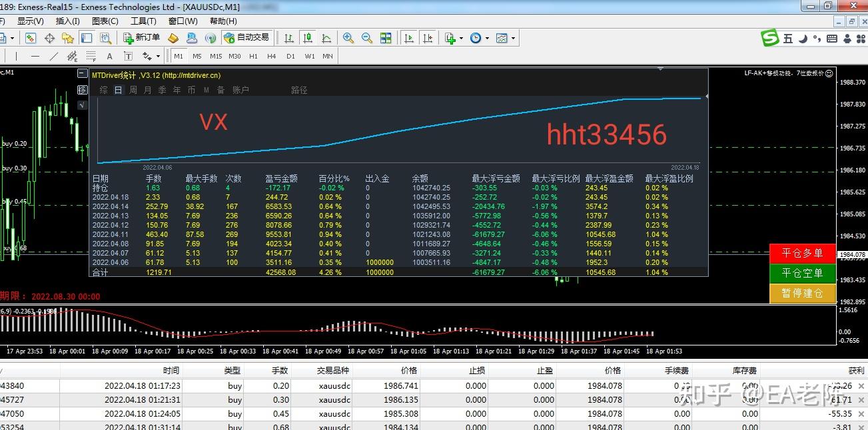Toggle the Terminal panel icon
Screen dimensions: 868x430
click(x=87, y=38)
